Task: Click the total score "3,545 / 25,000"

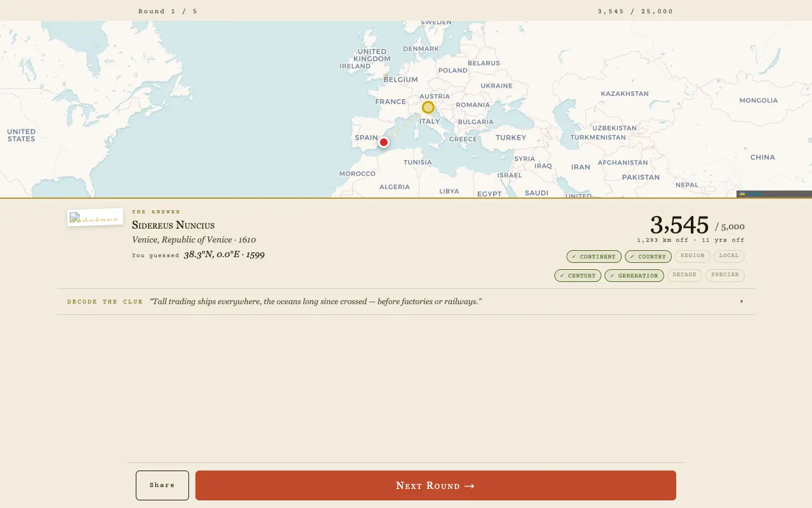Action: click(636, 11)
